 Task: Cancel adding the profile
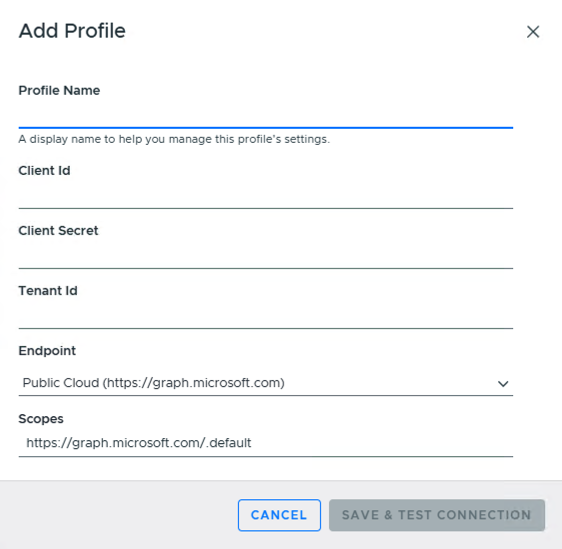pyautogui.click(x=279, y=515)
